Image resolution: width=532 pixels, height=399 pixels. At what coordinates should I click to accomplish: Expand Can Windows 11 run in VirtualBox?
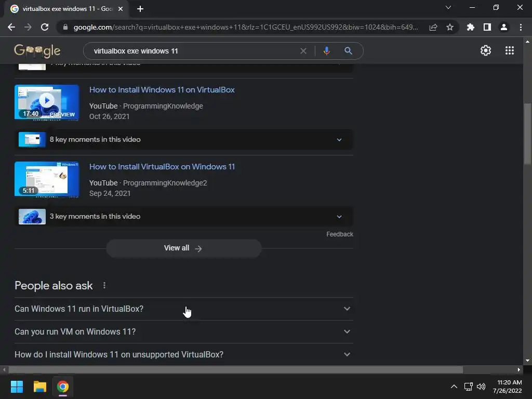184,309
